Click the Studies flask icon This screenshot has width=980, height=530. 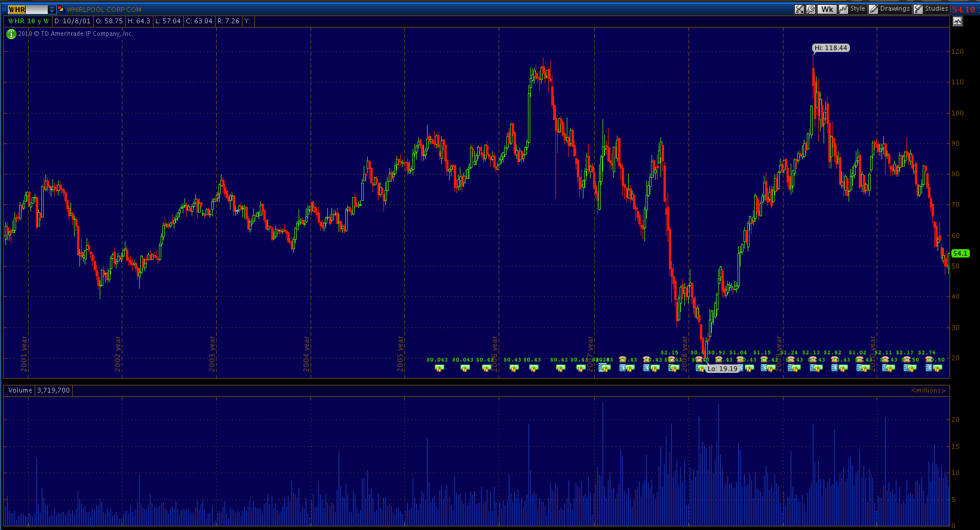pos(918,9)
